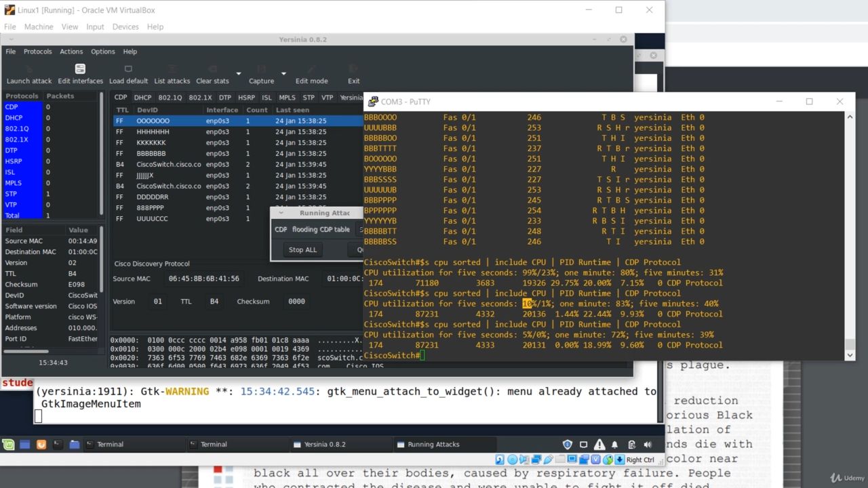868x488 pixels.
Task: Open the Linux Mint start menu
Action: [x=8, y=445]
